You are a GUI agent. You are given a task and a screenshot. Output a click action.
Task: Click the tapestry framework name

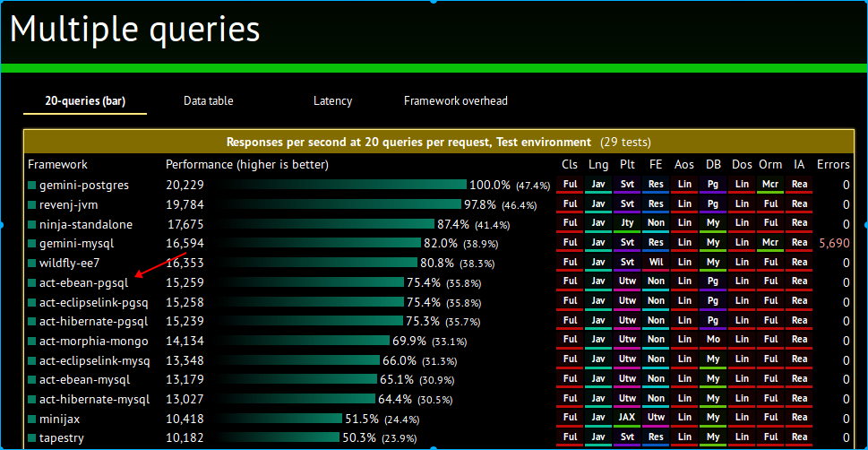tap(62, 438)
